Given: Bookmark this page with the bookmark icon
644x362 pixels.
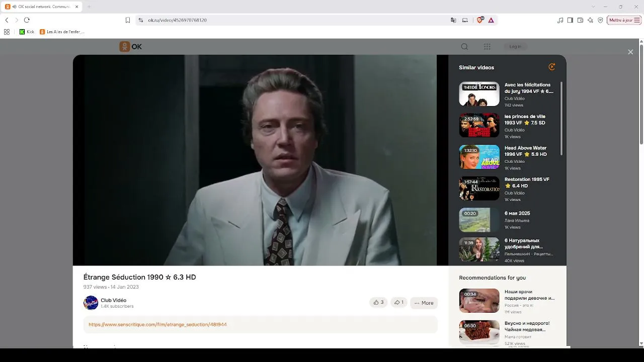Looking at the screenshot, I should point(128,20).
